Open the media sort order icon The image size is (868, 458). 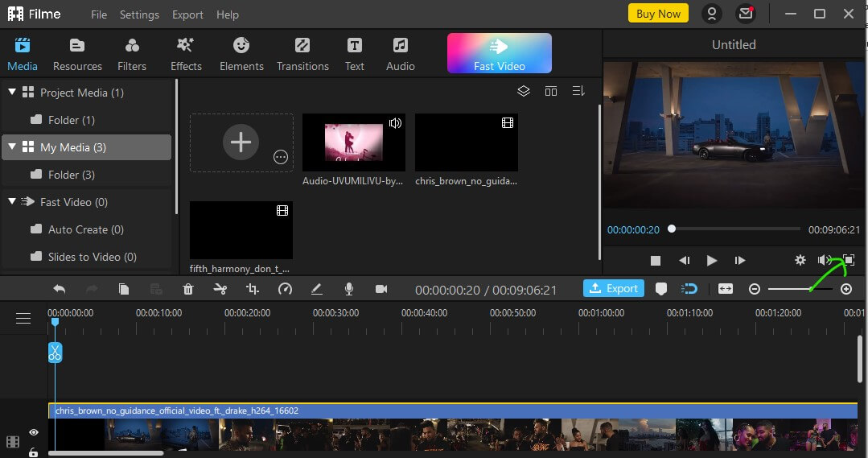pyautogui.click(x=578, y=91)
